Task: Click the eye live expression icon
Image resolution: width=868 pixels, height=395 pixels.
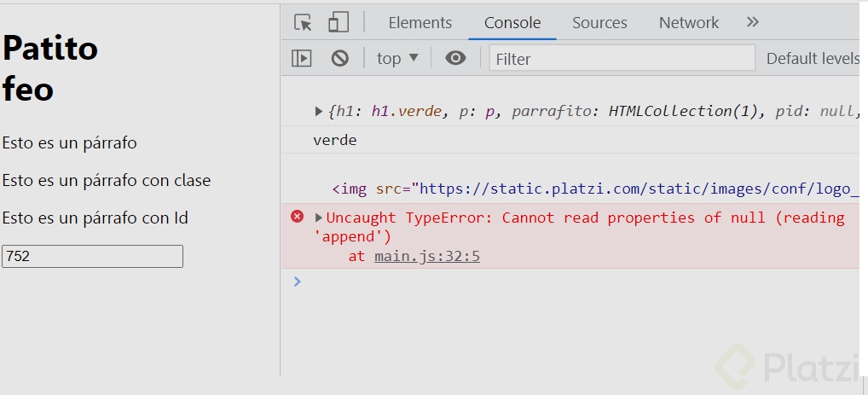Action: [x=455, y=58]
